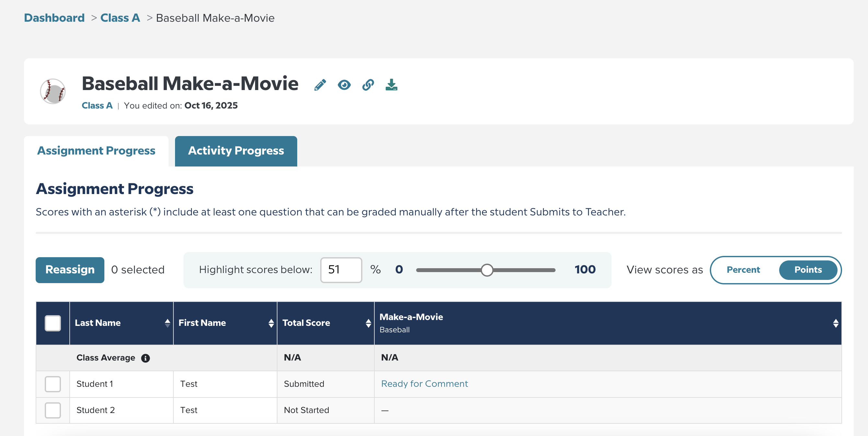
Task: Click the download icon beside the title
Action: click(391, 85)
